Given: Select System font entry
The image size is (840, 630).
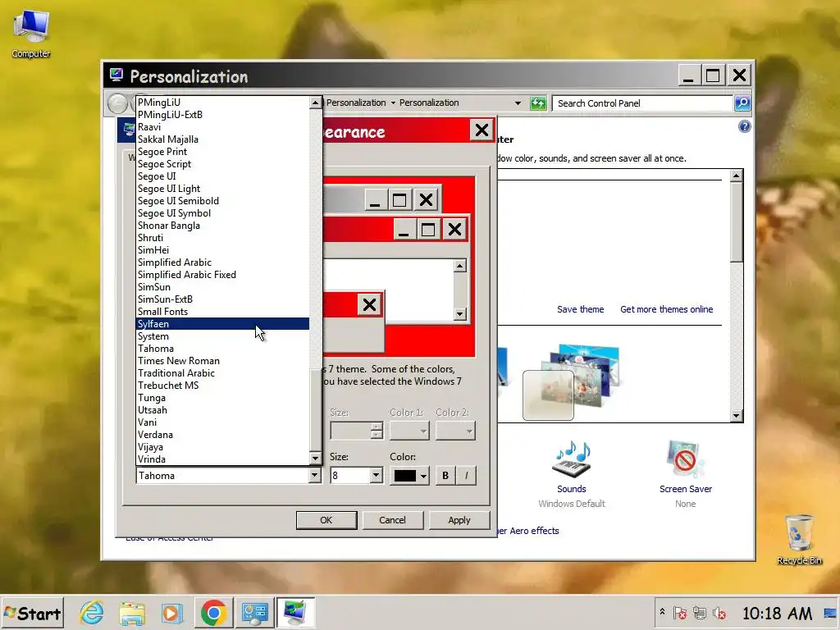Looking at the screenshot, I should click(223, 336).
